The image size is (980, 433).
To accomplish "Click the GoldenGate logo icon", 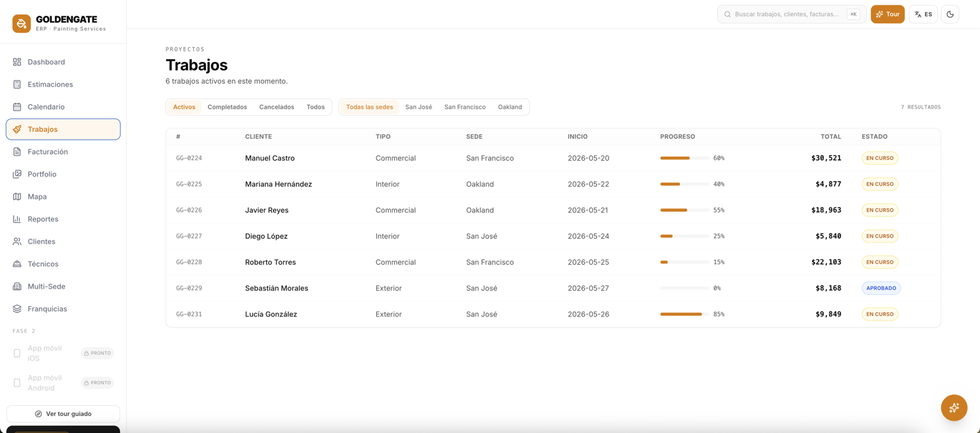I will coord(22,24).
